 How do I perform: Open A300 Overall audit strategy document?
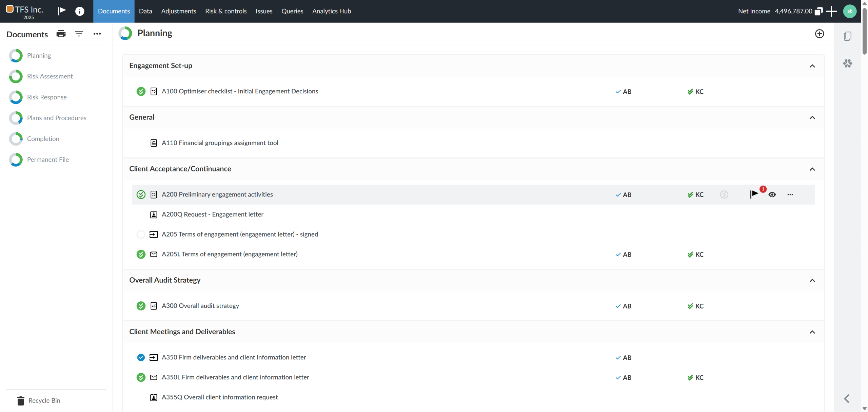click(200, 306)
